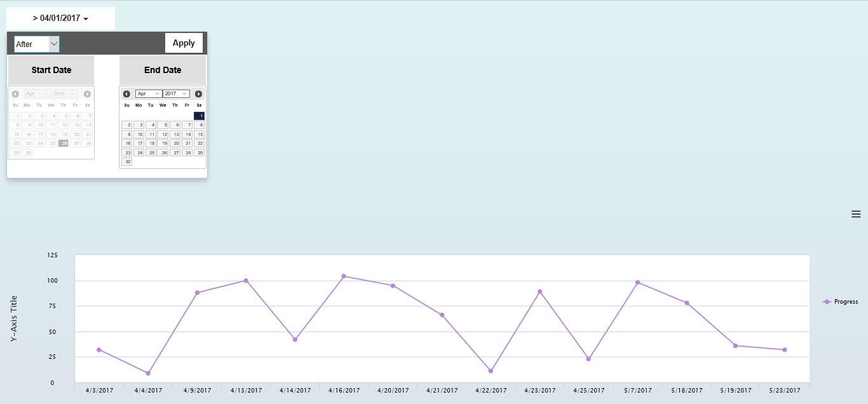Go to next month in End Date calendar
Image resolution: width=868 pixels, height=404 pixels.
(x=198, y=94)
